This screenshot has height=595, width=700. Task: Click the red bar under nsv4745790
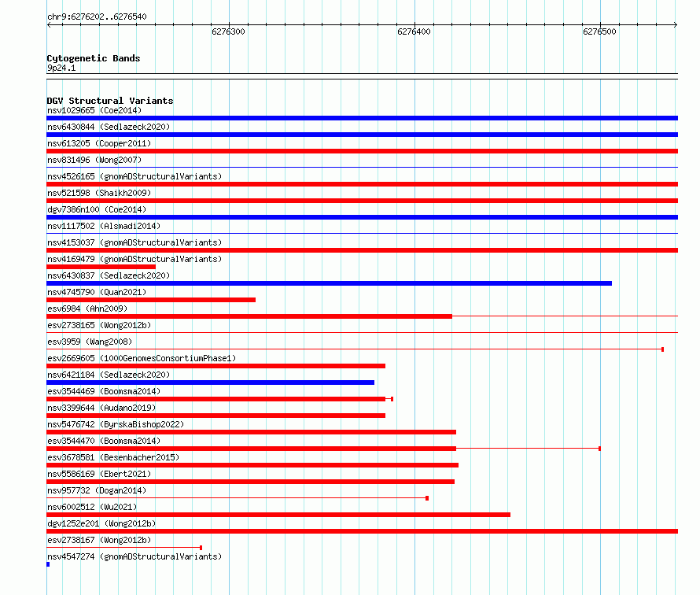click(x=151, y=300)
